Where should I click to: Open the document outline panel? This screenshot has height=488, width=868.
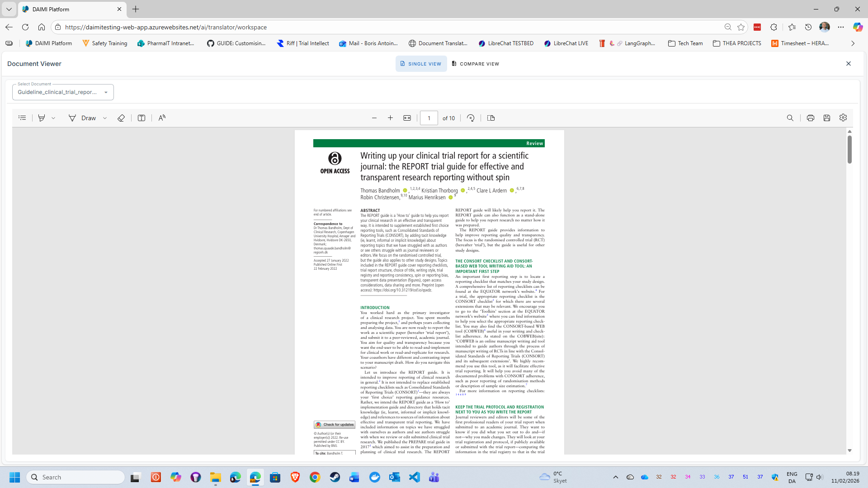pos(22,118)
